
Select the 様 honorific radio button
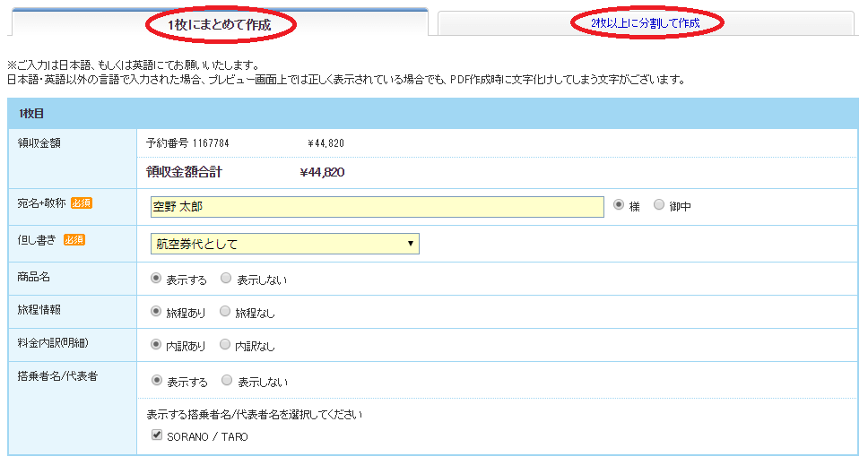[x=619, y=204]
